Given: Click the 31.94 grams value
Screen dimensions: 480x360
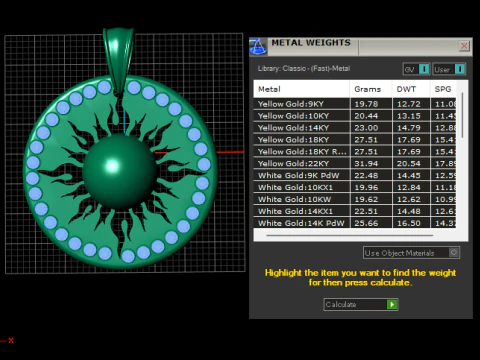Looking at the screenshot, I should [366, 164].
